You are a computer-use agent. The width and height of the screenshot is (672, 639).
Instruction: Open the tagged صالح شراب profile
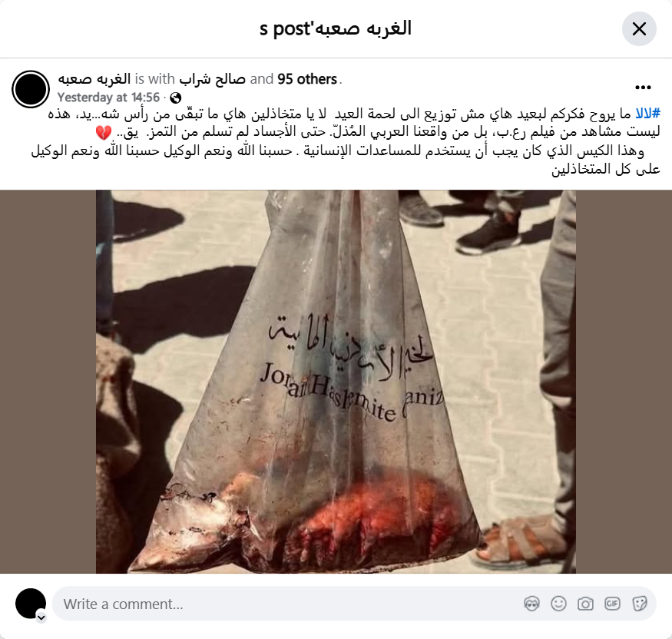point(212,79)
